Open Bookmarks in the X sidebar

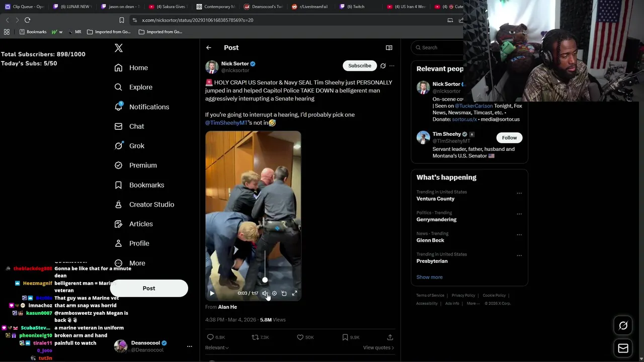pos(139,185)
